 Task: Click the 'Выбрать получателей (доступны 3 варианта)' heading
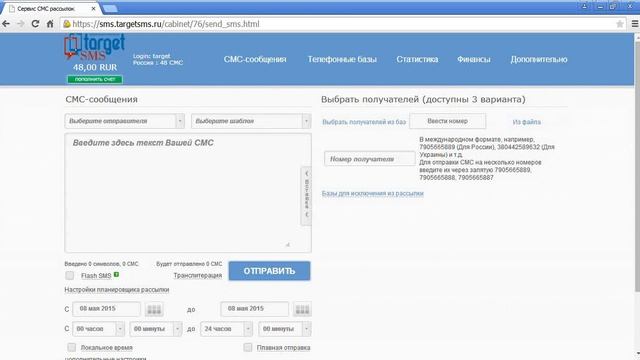coord(423,99)
